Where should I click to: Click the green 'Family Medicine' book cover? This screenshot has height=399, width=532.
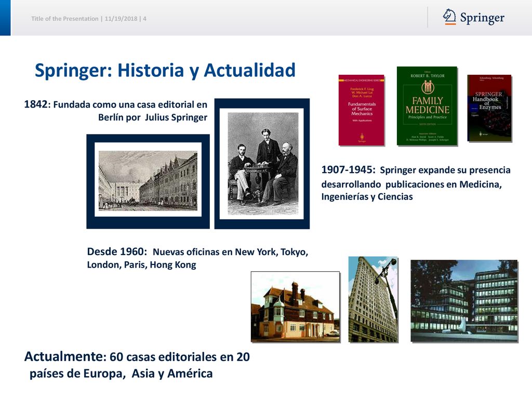click(427, 106)
